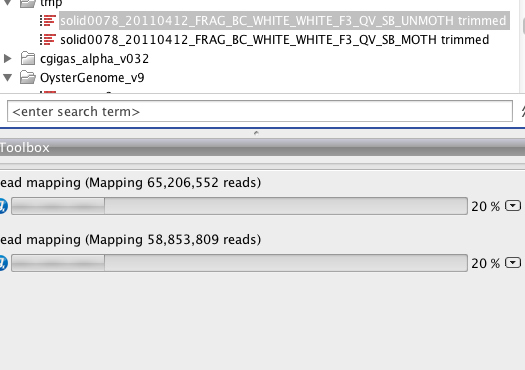Image resolution: width=525 pixels, height=370 pixels.
Task: Click the process icon beside the 65,206,552 reads mapping
Action: click(3, 206)
